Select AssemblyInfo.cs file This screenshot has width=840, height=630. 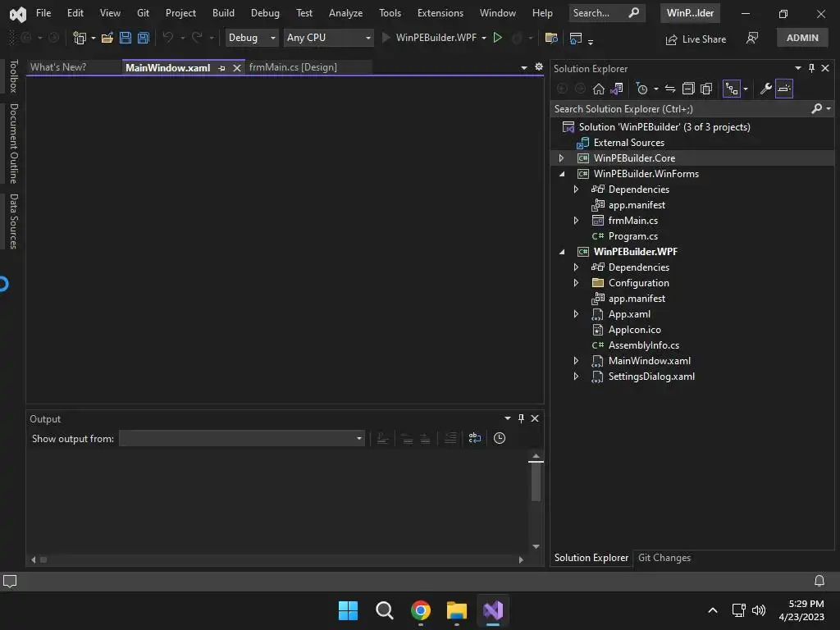click(x=643, y=345)
